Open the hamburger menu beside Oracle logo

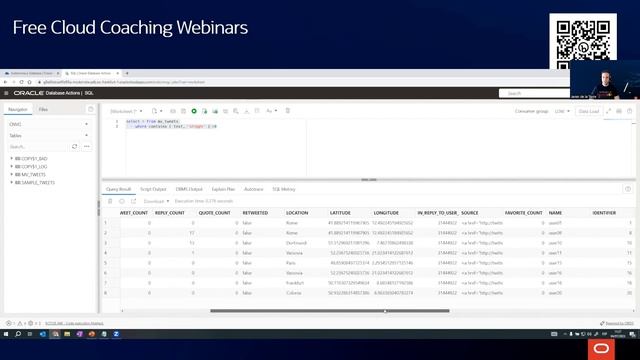[6, 93]
